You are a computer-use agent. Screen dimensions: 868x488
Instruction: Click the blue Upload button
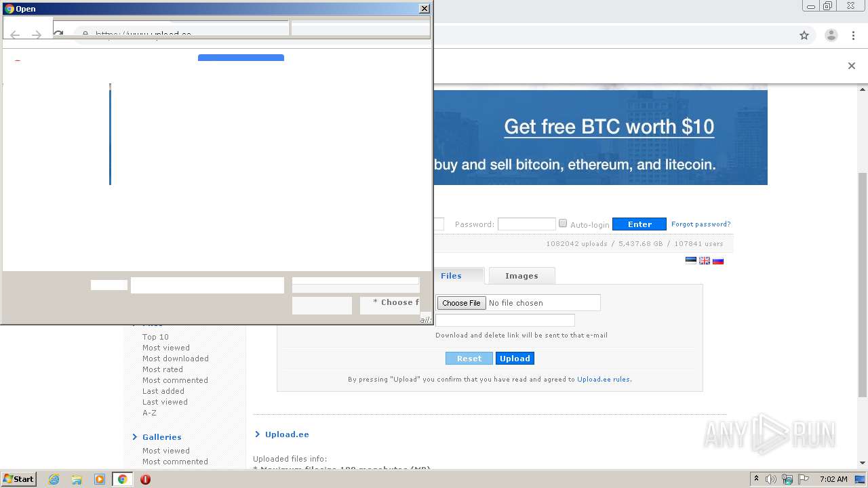pos(515,359)
